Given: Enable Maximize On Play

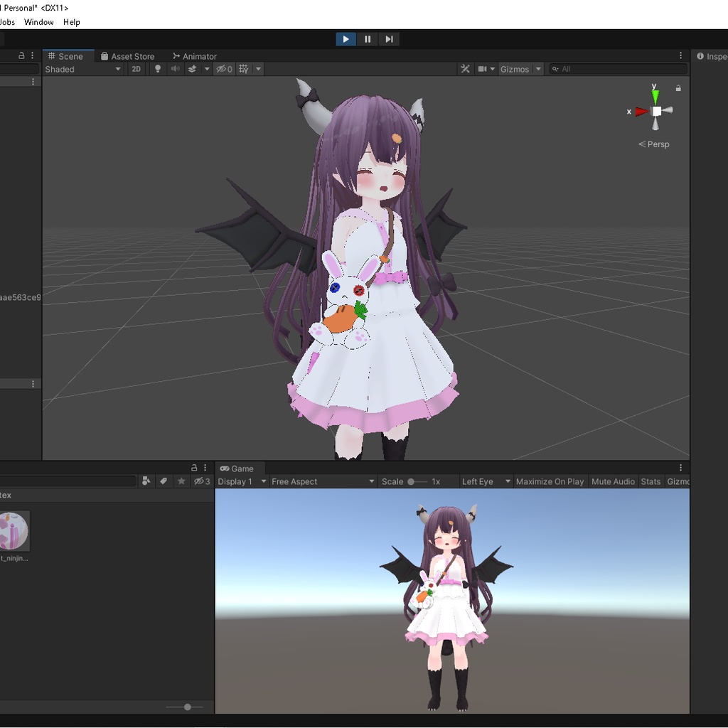Looking at the screenshot, I should (550, 481).
